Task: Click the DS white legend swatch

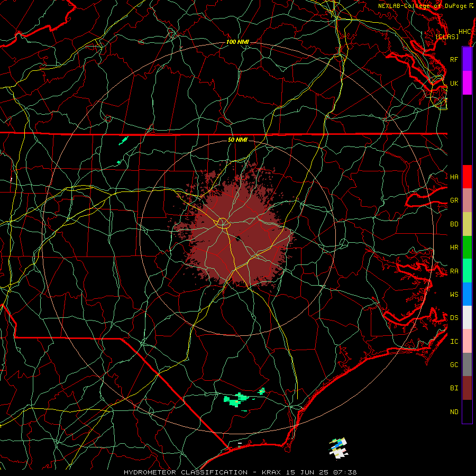Action: [x=467, y=317]
